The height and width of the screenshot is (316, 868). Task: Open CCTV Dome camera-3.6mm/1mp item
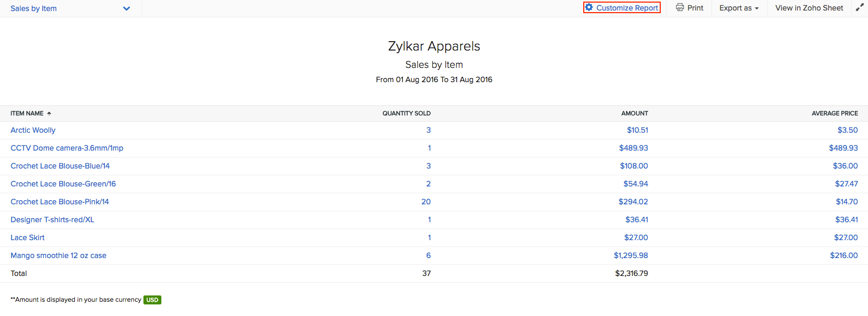click(x=67, y=148)
